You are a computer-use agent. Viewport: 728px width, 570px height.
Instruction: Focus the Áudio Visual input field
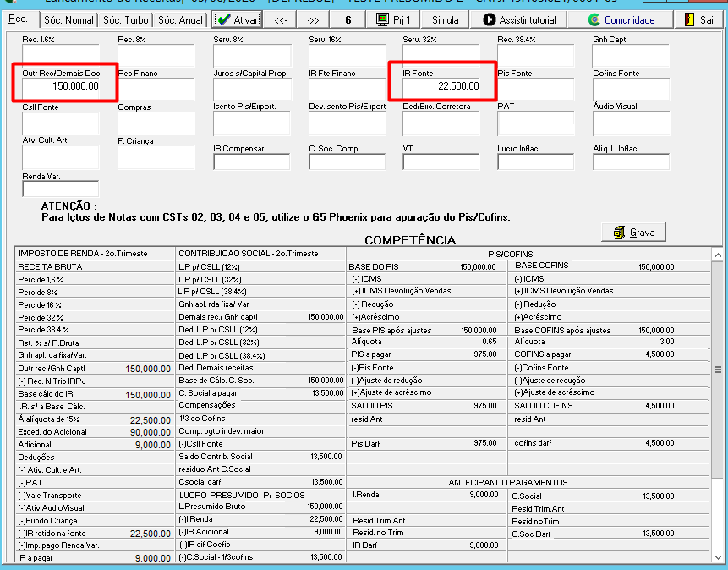click(631, 123)
